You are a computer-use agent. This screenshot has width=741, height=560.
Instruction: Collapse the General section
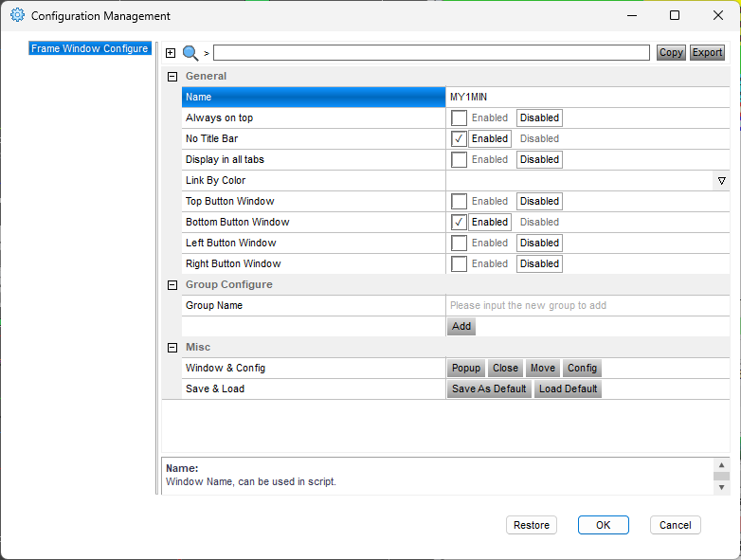(172, 77)
